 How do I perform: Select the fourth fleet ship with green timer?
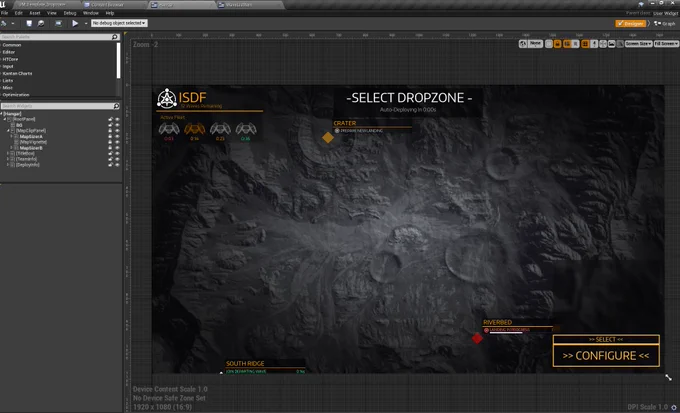point(246,129)
